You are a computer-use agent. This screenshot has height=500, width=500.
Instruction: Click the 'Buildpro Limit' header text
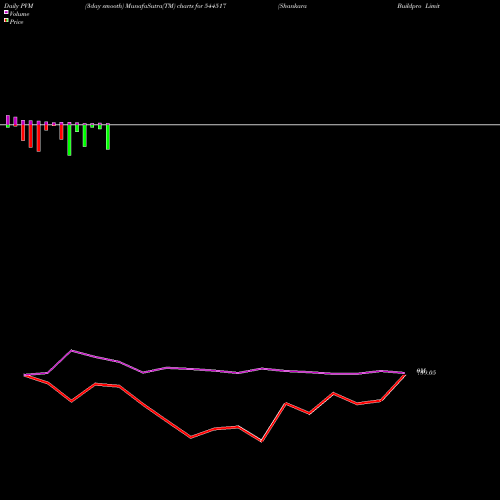[x=418, y=6]
